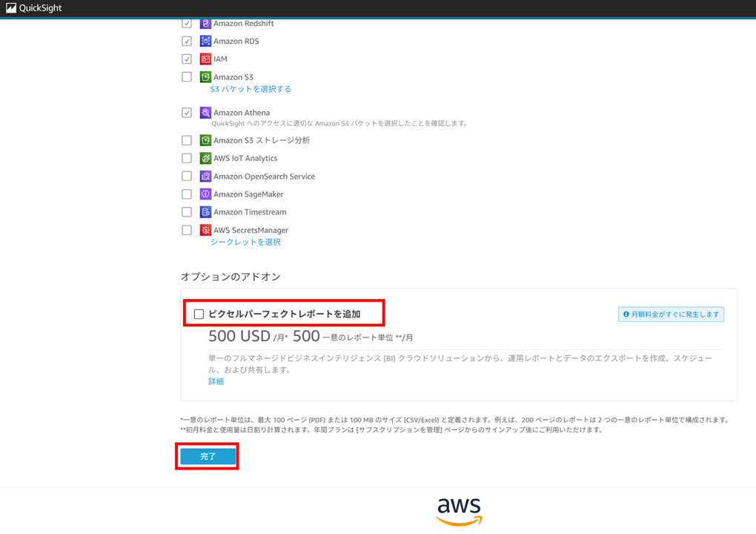Click the AWS SecretsManager icon

tap(205, 230)
